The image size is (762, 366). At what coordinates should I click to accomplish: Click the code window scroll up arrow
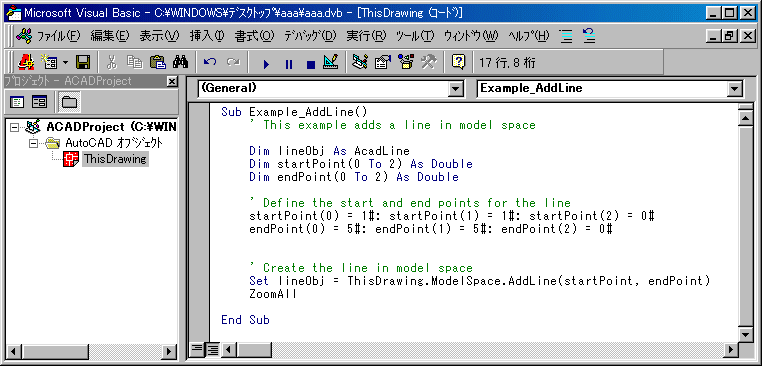click(745, 119)
